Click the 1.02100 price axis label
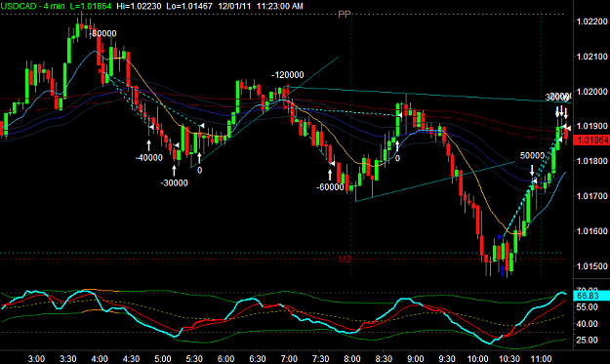 (x=591, y=57)
